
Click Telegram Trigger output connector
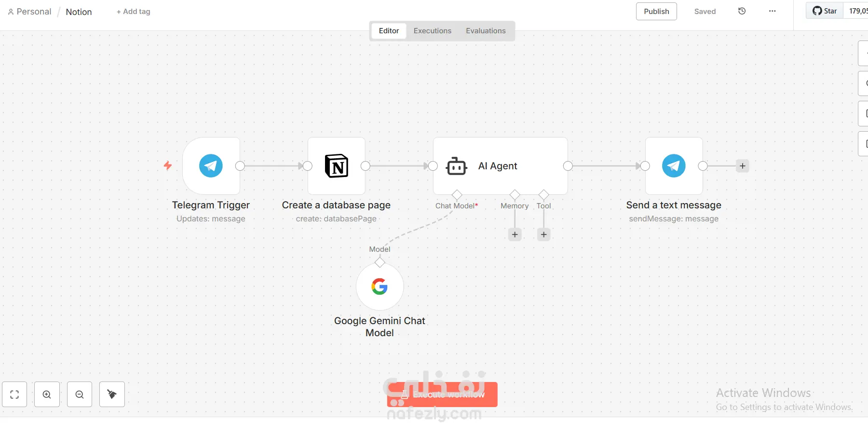[240, 166]
